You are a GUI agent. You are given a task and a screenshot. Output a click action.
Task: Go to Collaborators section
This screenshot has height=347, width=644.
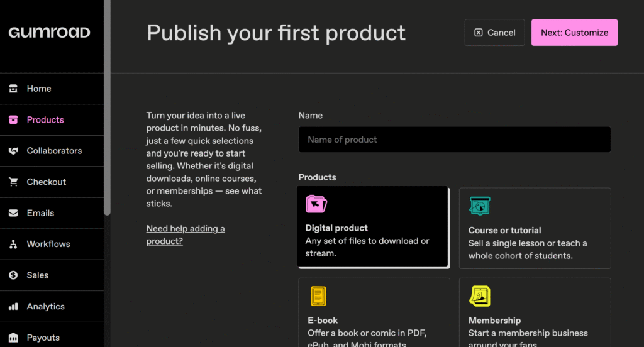click(52, 151)
